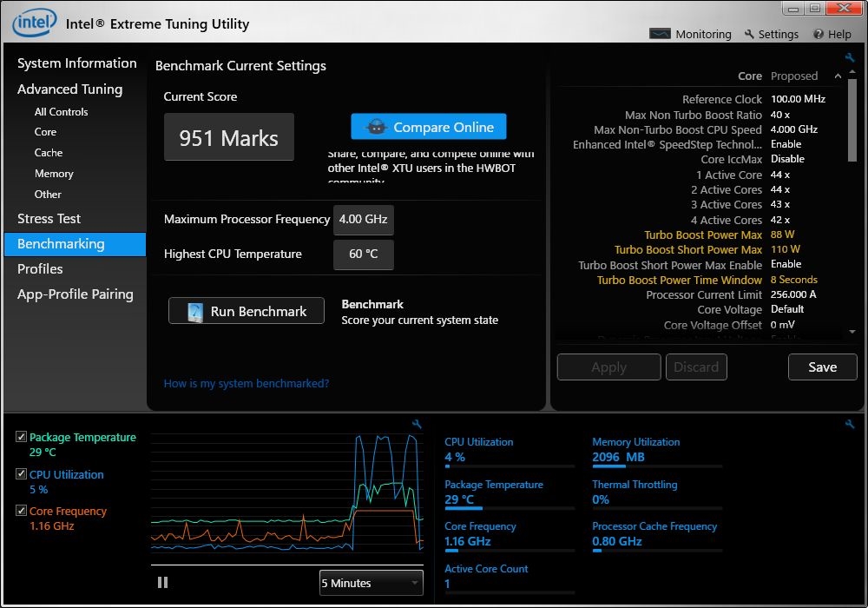The height and width of the screenshot is (608, 868).
Task: Click Turbo Boost Power Max 88 W value
Action: click(782, 235)
